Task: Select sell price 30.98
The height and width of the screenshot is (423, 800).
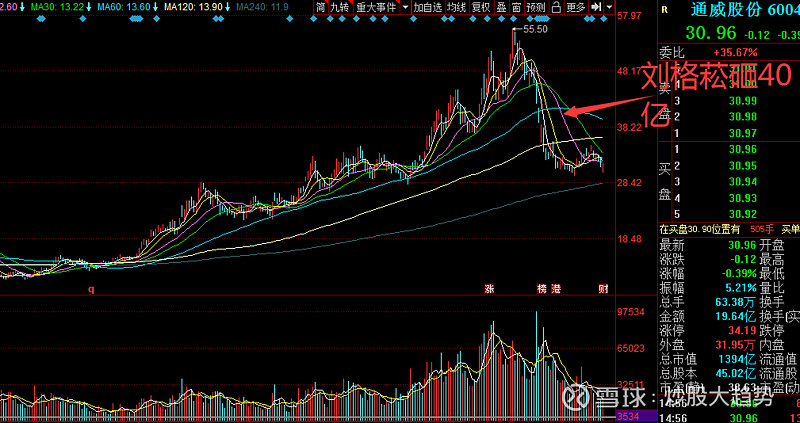Action: [743, 117]
